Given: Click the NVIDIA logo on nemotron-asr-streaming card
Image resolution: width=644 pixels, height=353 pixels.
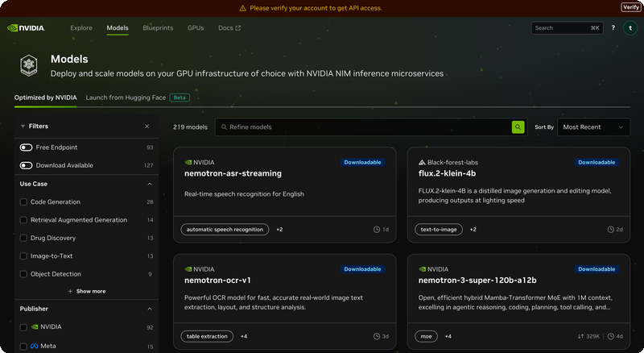Looking at the screenshot, I should coord(188,163).
